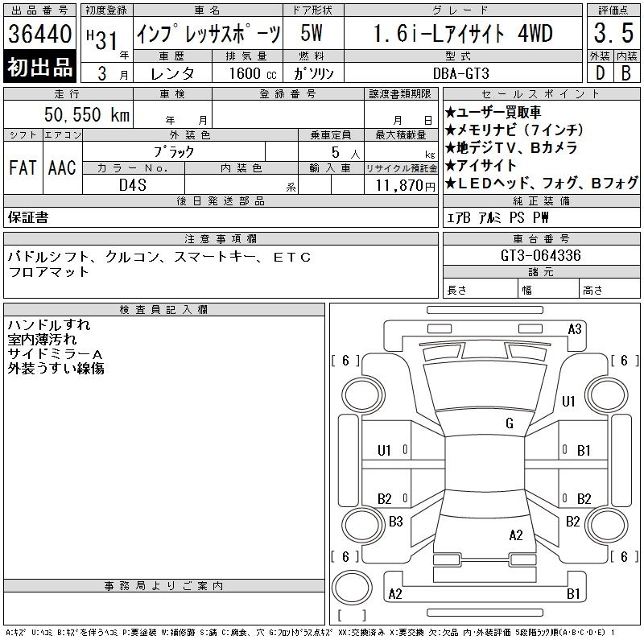644x644 pixels.
Task: Click the exterior grade D cell
Action: 599,72
